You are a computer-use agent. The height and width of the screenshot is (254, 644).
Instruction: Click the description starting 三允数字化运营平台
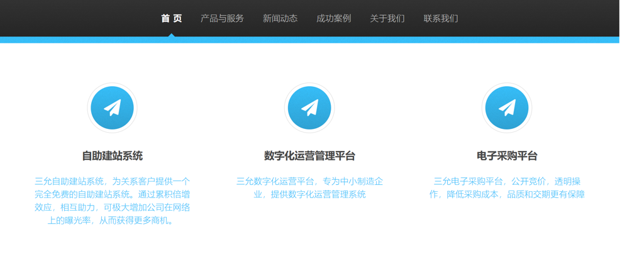(x=309, y=187)
